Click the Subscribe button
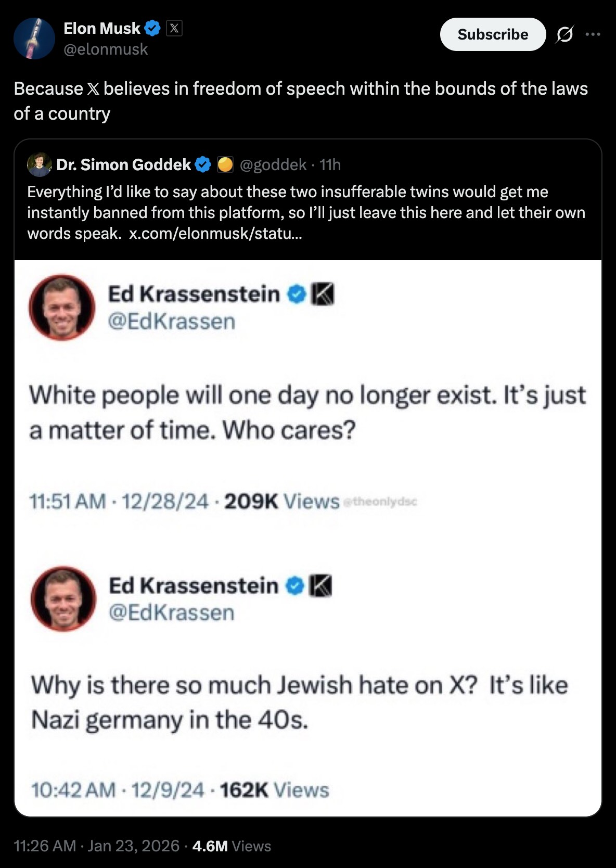 (493, 34)
